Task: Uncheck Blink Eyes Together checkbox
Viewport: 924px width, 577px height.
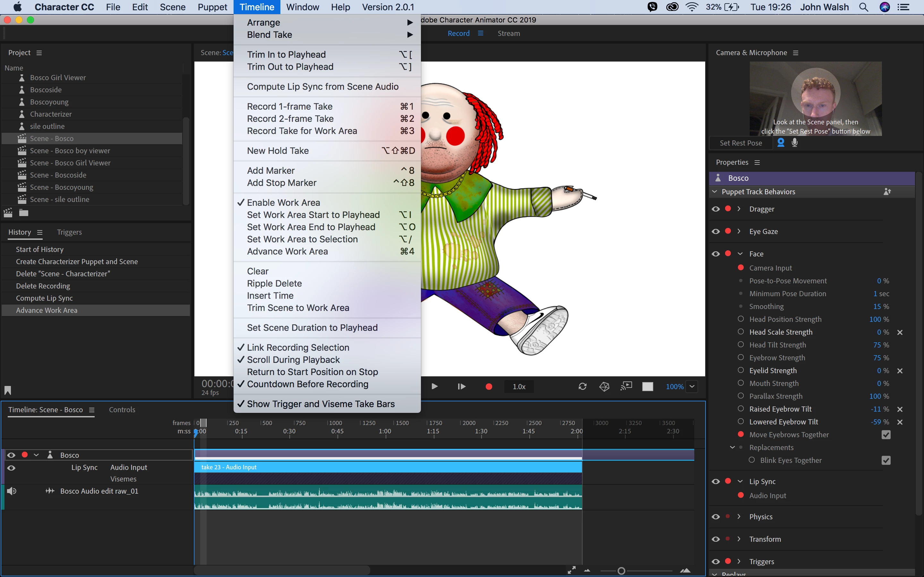Action: pyautogui.click(x=886, y=460)
